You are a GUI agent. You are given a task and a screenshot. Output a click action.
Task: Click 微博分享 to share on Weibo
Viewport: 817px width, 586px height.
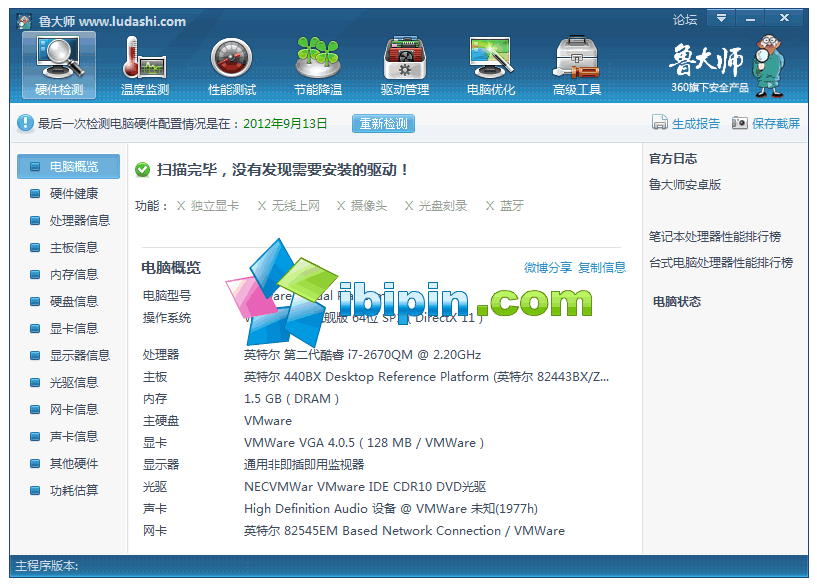pos(548,268)
